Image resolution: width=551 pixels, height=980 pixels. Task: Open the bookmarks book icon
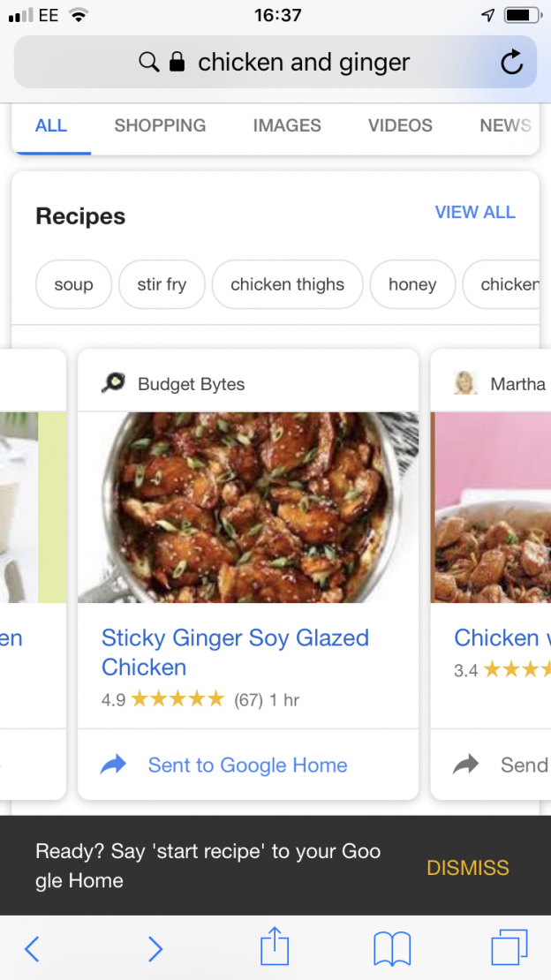[392, 949]
